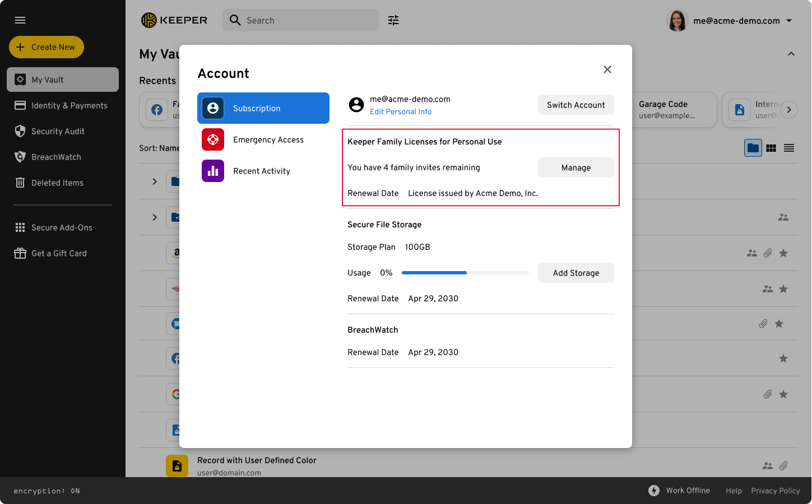Open Security Audit from sidebar
This screenshot has height=504, width=812.
pyautogui.click(x=58, y=131)
